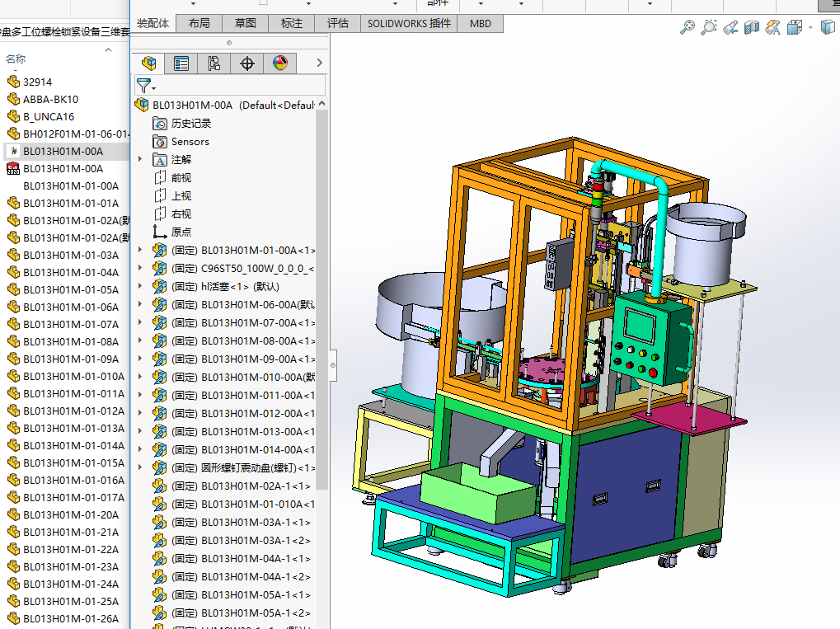Select ABBA-BK10 in the file list
Screen dimensions: 840x629
(x=50, y=99)
